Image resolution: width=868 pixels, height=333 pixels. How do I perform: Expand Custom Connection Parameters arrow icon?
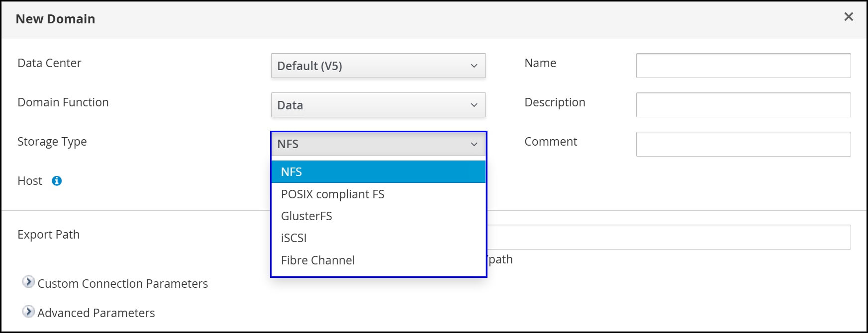tap(29, 282)
